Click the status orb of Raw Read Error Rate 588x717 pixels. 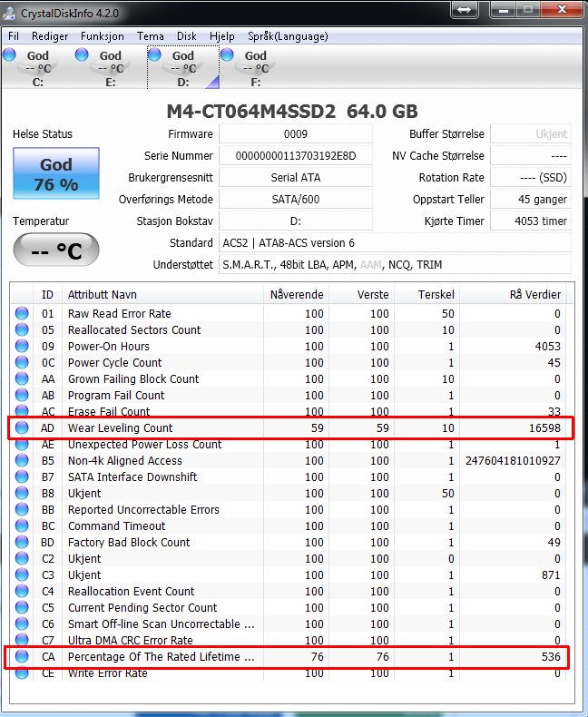click(x=22, y=313)
